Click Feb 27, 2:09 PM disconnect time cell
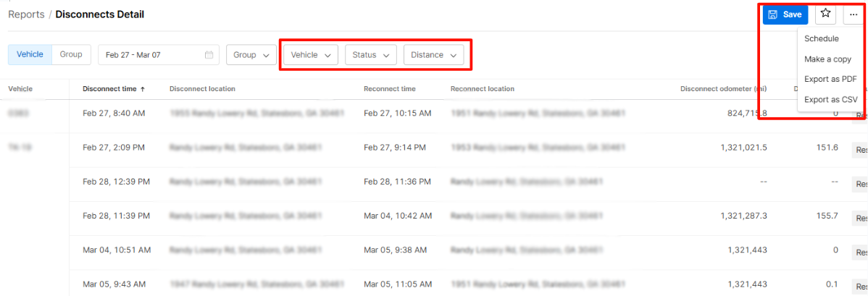 click(x=114, y=148)
